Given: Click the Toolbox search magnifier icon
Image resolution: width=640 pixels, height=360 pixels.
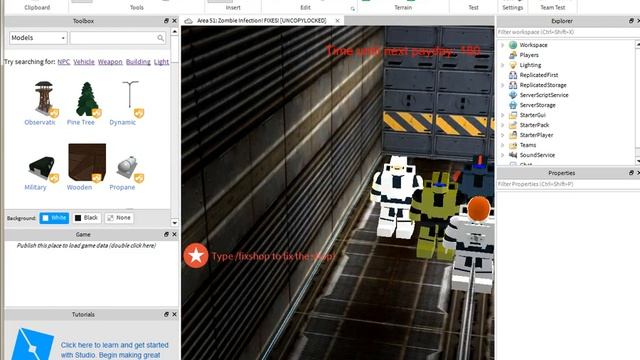Looking at the screenshot, I should 160,38.
